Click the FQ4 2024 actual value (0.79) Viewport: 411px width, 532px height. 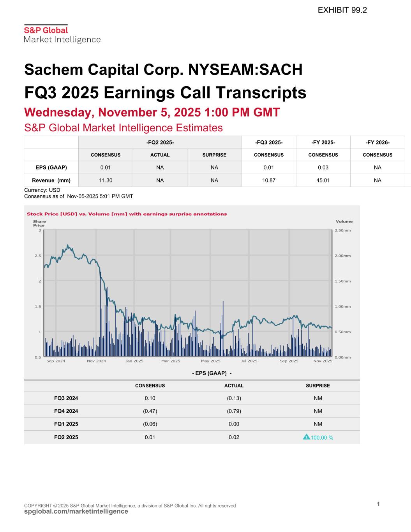pyautogui.click(x=234, y=411)
